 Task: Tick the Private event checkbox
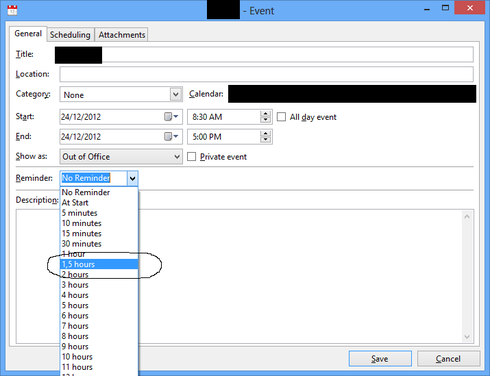coord(191,157)
